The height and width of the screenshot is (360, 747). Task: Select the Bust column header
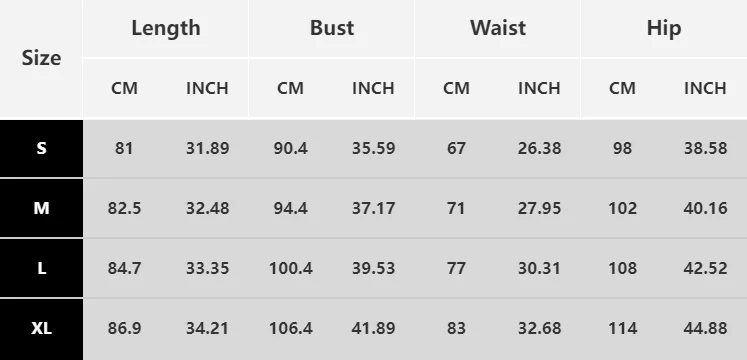[332, 28]
